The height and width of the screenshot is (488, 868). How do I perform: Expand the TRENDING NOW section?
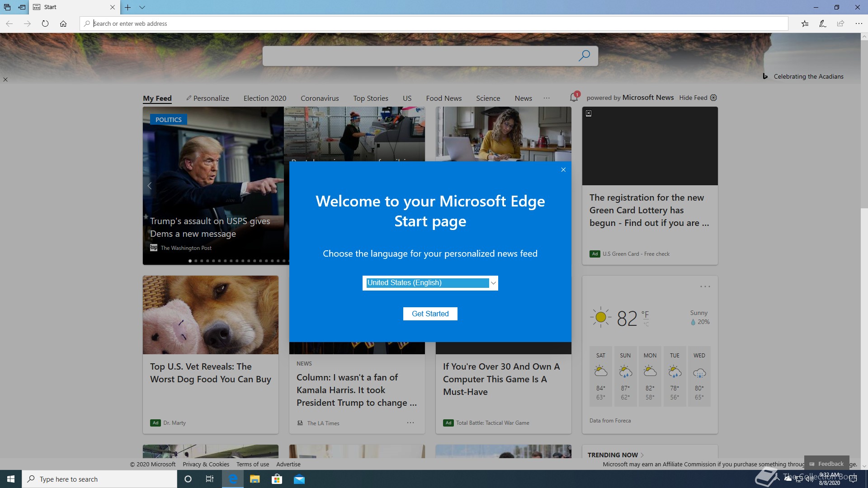(x=616, y=455)
